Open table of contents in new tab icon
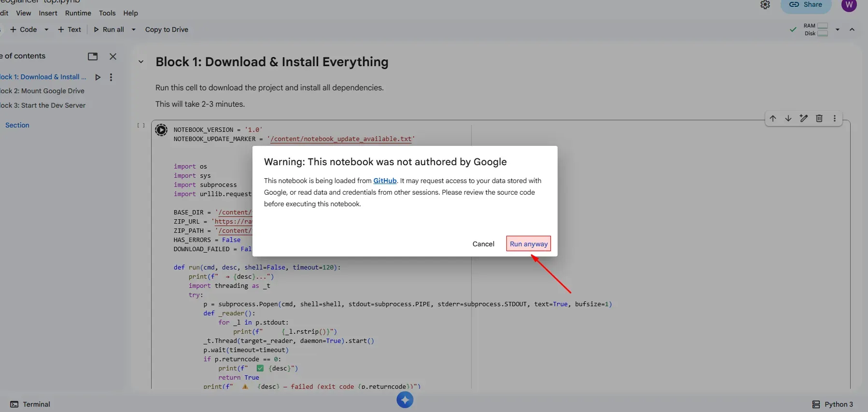868x412 pixels. pyautogui.click(x=93, y=57)
